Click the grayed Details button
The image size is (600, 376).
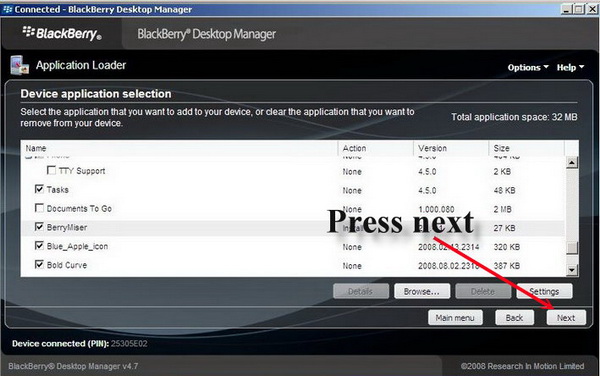pos(360,291)
